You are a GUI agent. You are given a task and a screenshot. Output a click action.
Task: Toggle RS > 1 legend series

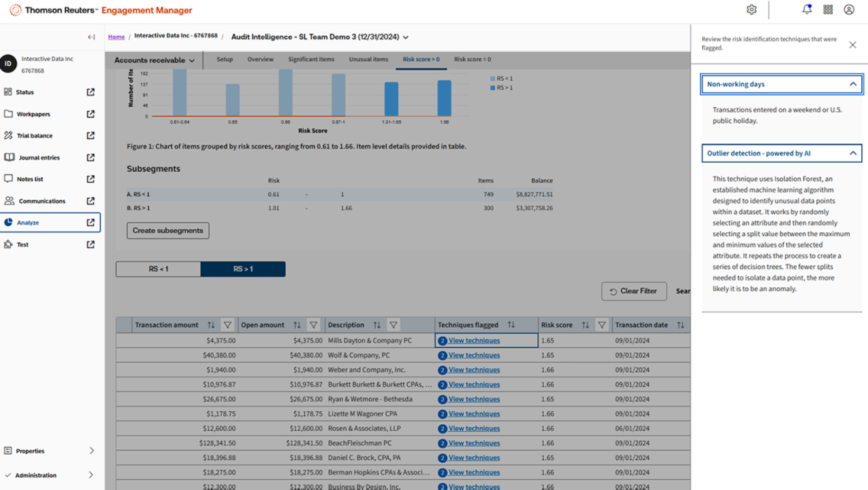click(x=501, y=88)
